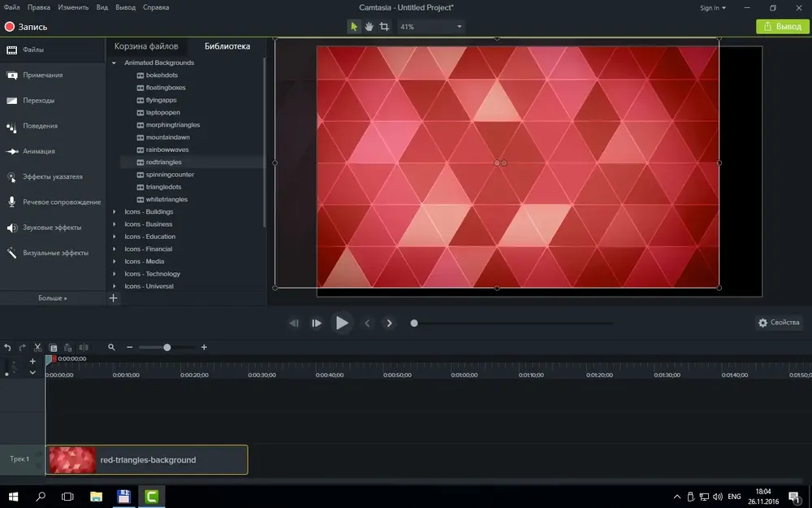
Task: Click the red Record circle icon
Action: click(9, 27)
